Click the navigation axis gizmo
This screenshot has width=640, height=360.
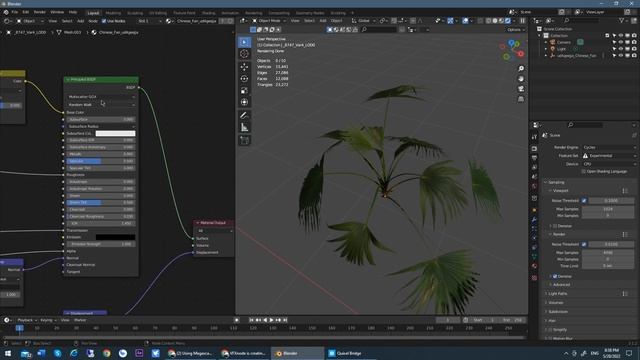tap(512, 49)
